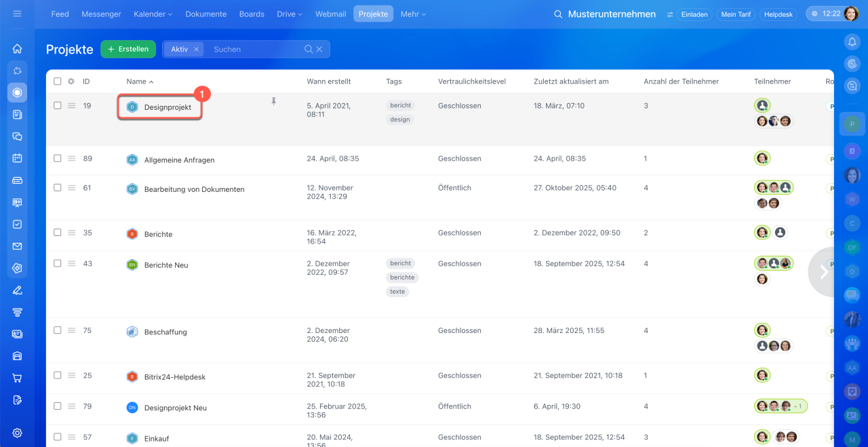Open the Designprojekt project link
This screenshot has width=868, height=447.
(167, 107)
